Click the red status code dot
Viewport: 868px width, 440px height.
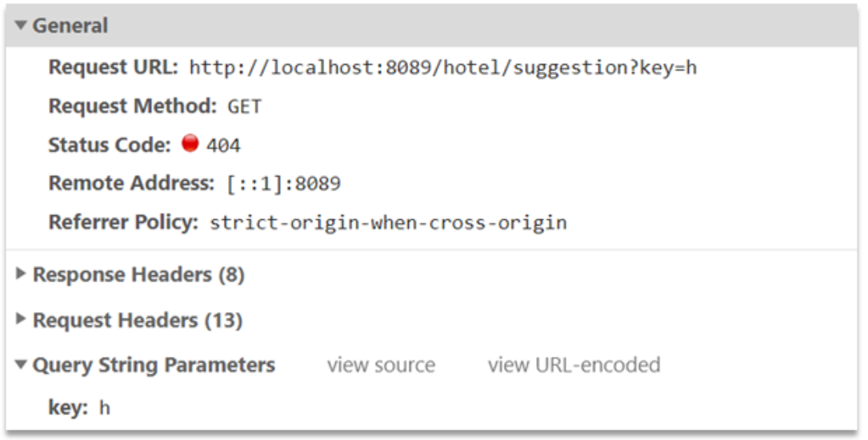190,144
